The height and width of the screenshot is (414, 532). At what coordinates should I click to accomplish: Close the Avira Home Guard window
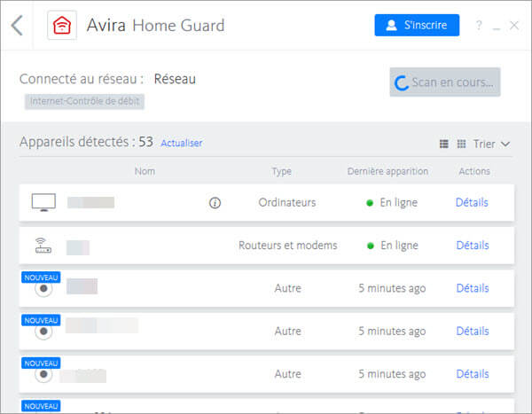pyautogui.click(x=514, y=25)
